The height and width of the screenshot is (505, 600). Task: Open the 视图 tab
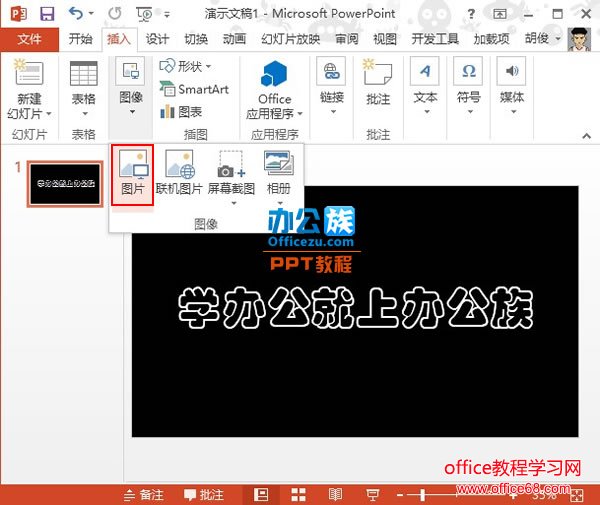pos(385,39)
